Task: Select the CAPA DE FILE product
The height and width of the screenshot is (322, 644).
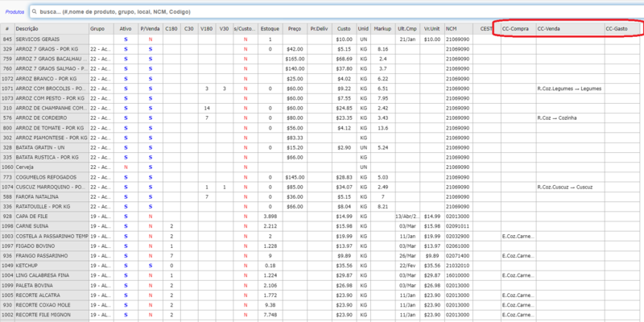Action: (x=52, y=217)
